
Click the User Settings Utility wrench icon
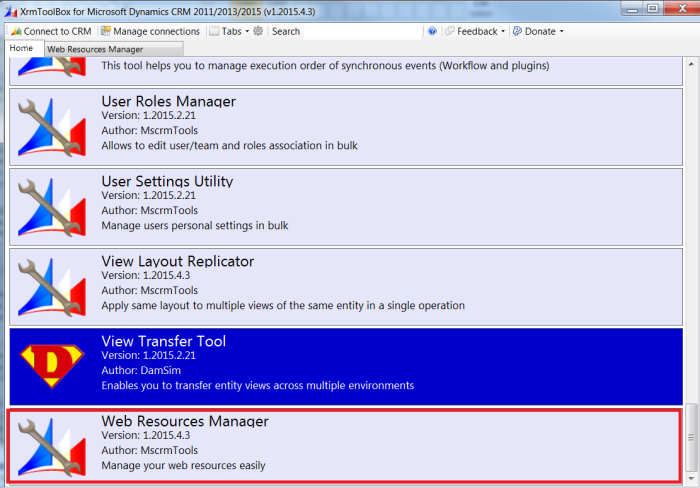pyautogui.click(x=49, y=205)
